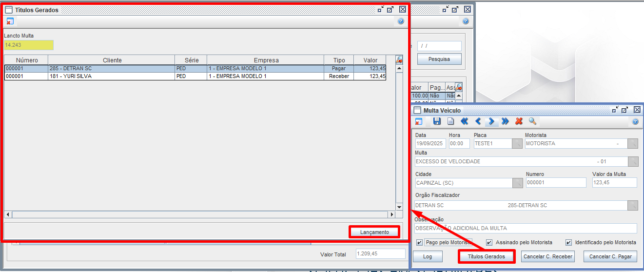Image resolution: width=644 pixels, height=272 pixels.
Task: Select the YURI SILVA row in table
Action: (112, 77)
